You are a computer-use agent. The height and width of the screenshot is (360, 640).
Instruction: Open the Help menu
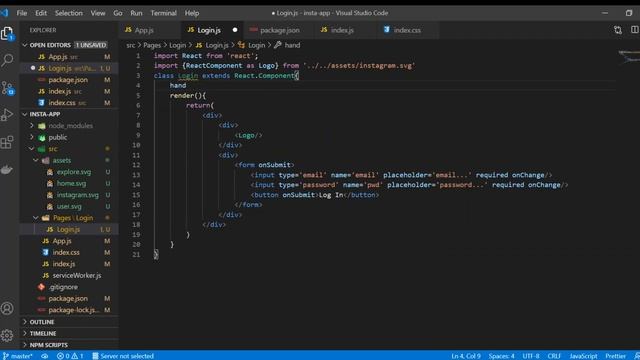(x=192, y=13)
